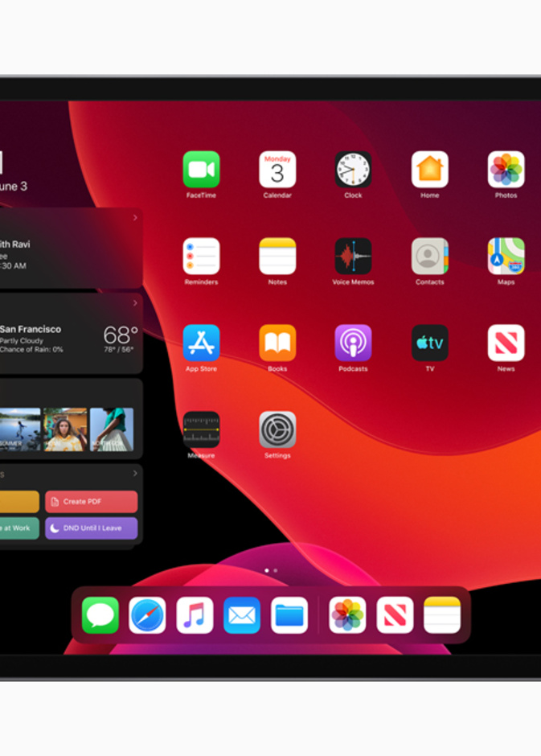Screen dimensions: 541x756
Task: Open News on the home screen grid
Action: tap(506, 343)
